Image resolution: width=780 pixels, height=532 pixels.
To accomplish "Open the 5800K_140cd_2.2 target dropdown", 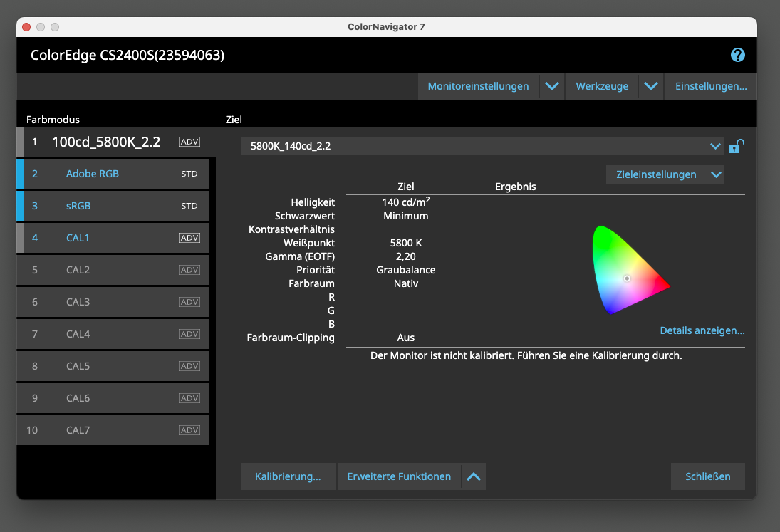I will (x=715, y=146).
